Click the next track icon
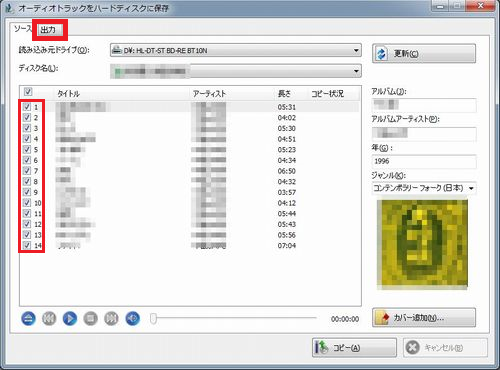Viewport: 500px width, 370px height. [x=111, y=319]
